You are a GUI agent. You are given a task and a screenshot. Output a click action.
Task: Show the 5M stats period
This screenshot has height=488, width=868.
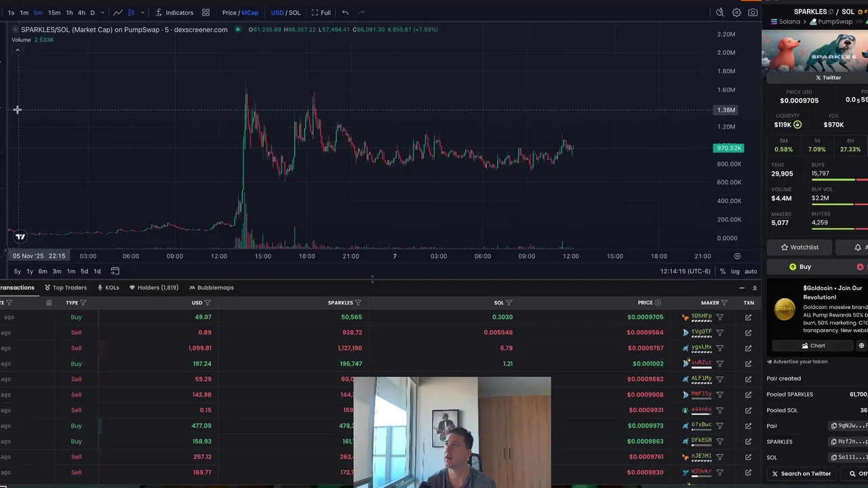(x=783, y=145)
